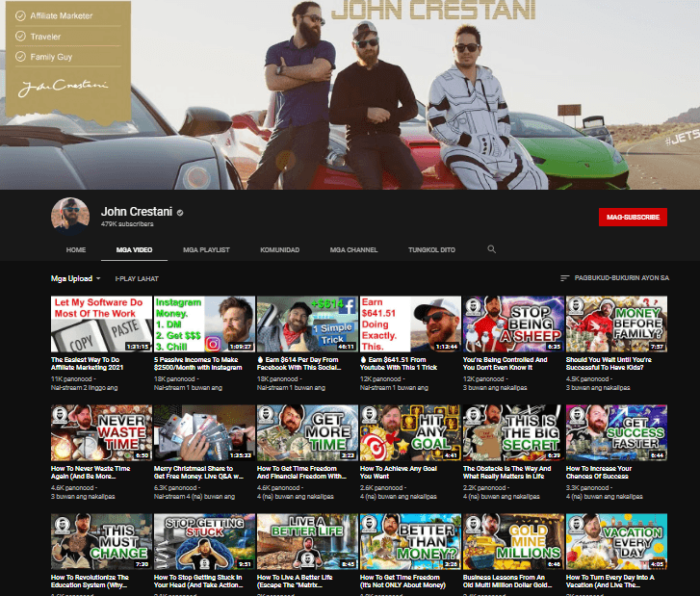Open How To Achieve Any Goal You Want title
This screenshot has width=700, height=596.
pyautogui.click(x=399, y=473)
